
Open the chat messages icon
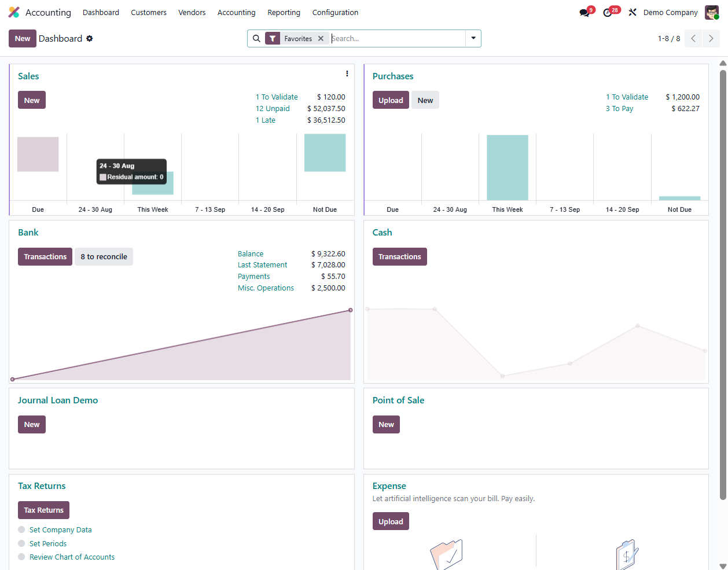pyautogui.click(x=584, y=13)
